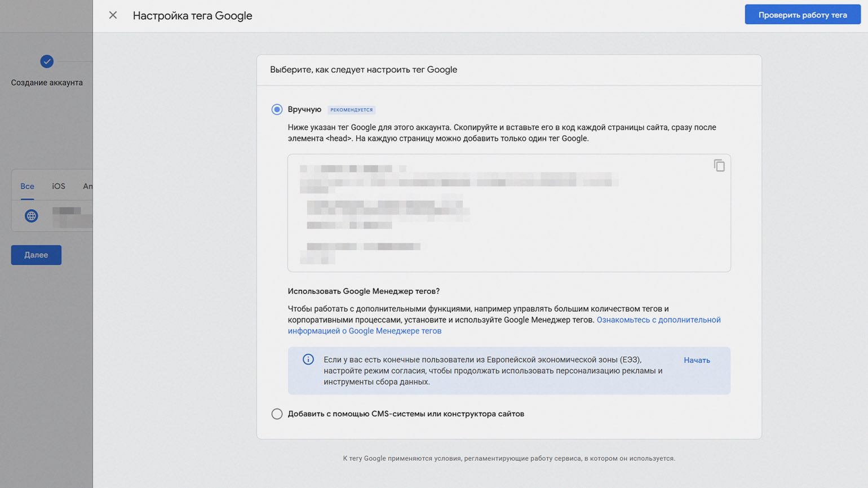Viewport: 868px width, 488px height.
Task: Click the Использовать Google Менеджер тегов? heading
Action: pyautogui.click(x=364, y=291)
